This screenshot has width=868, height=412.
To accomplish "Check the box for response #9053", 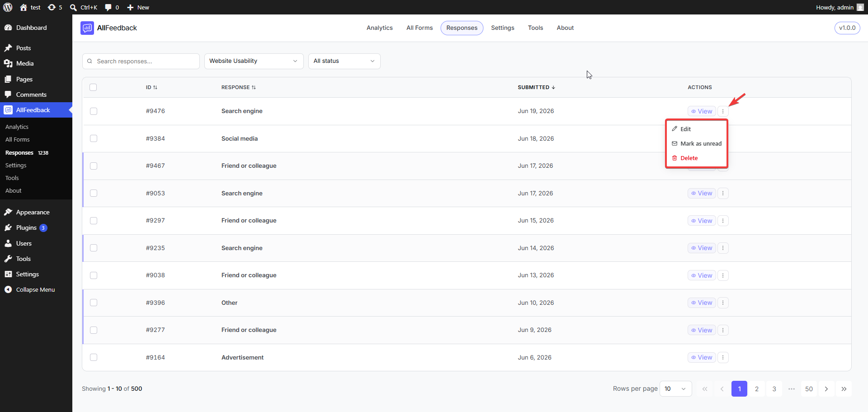I will pyautogui.click(x=94, y=193).
